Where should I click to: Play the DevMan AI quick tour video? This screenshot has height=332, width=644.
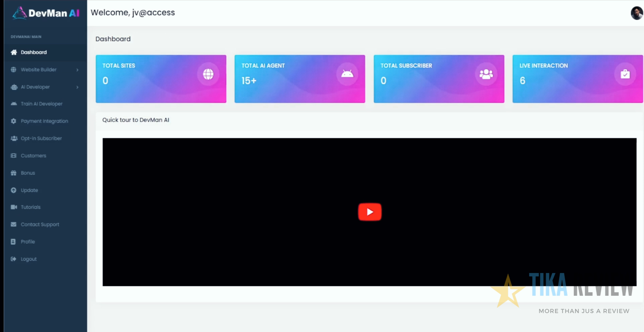click(370, 212)
